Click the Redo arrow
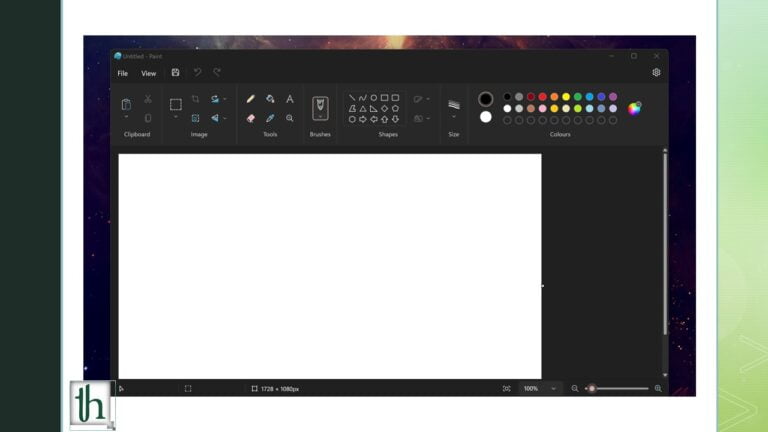The height and width of the screenshot is (432, 768). tap(216, 72)
